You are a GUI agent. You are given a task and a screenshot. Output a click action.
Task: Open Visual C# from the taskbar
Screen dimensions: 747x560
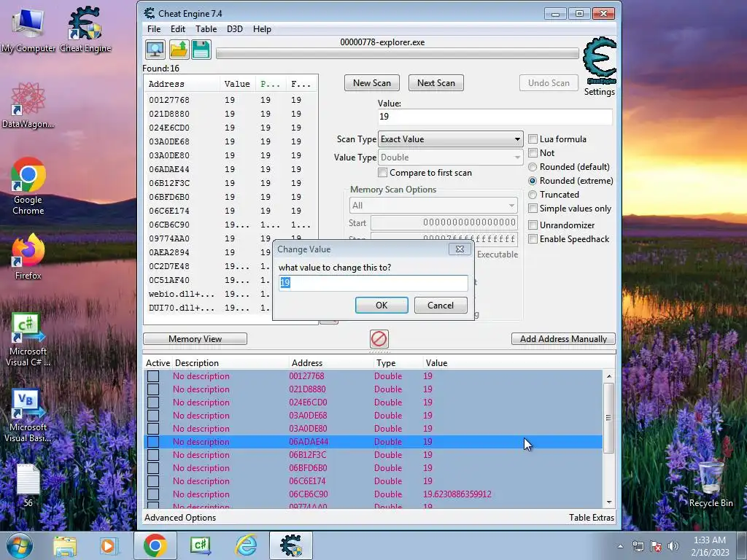pyautogui.click(x=201, y=545)
